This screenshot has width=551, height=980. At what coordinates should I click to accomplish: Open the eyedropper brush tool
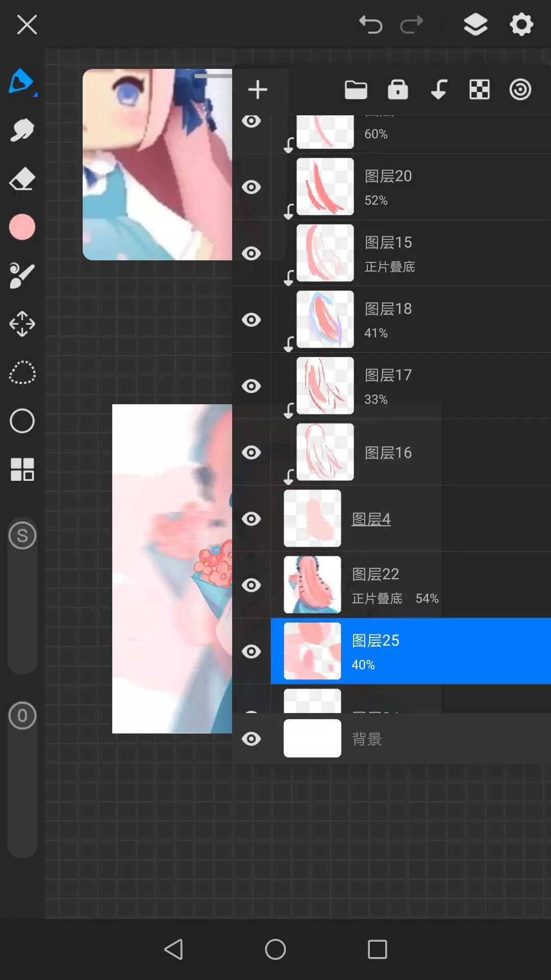tap(22, 276)
